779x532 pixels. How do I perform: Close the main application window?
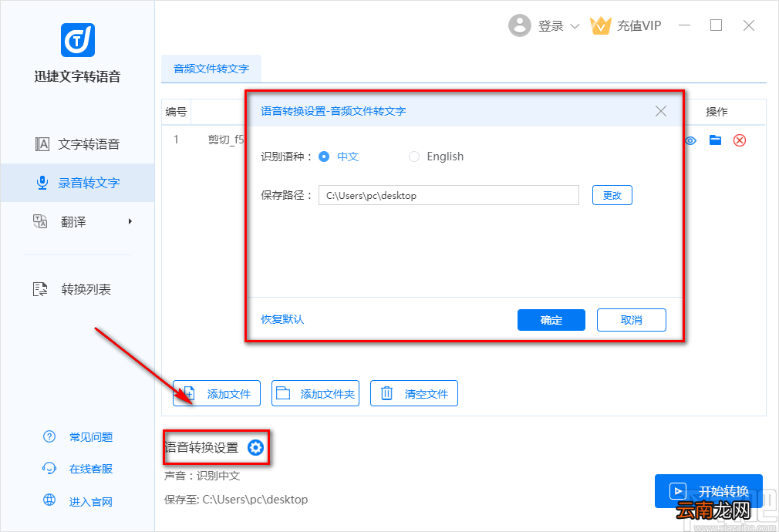(x=749, y=25)
